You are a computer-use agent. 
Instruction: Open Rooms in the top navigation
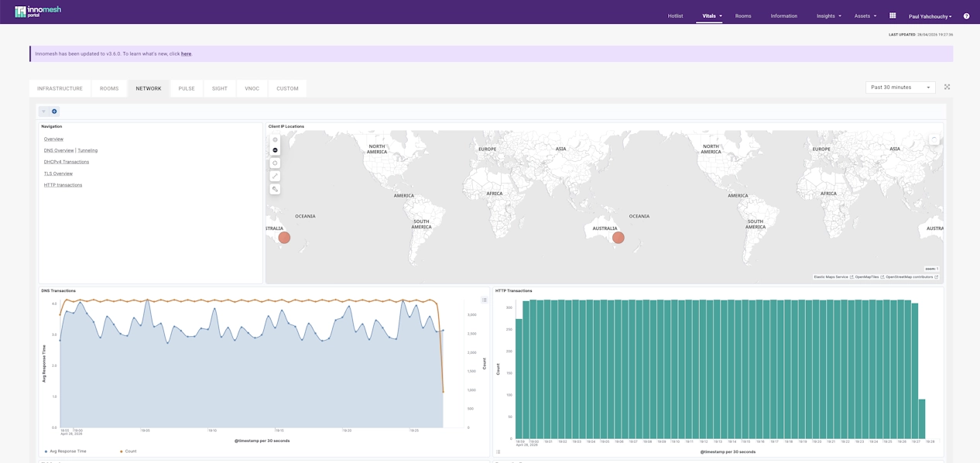coord(743,16)
